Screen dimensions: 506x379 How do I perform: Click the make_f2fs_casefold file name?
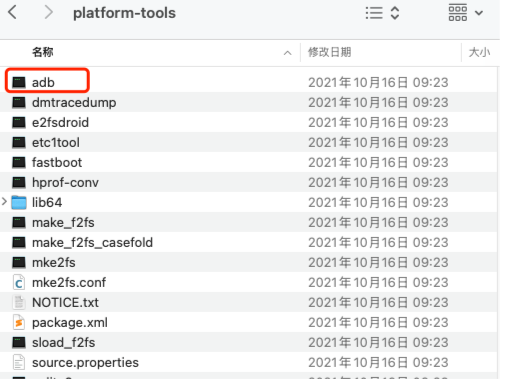click(x=92, y=243)
